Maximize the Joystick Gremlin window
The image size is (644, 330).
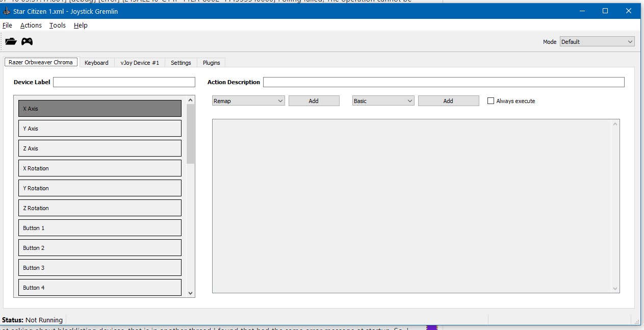[605, 11]
